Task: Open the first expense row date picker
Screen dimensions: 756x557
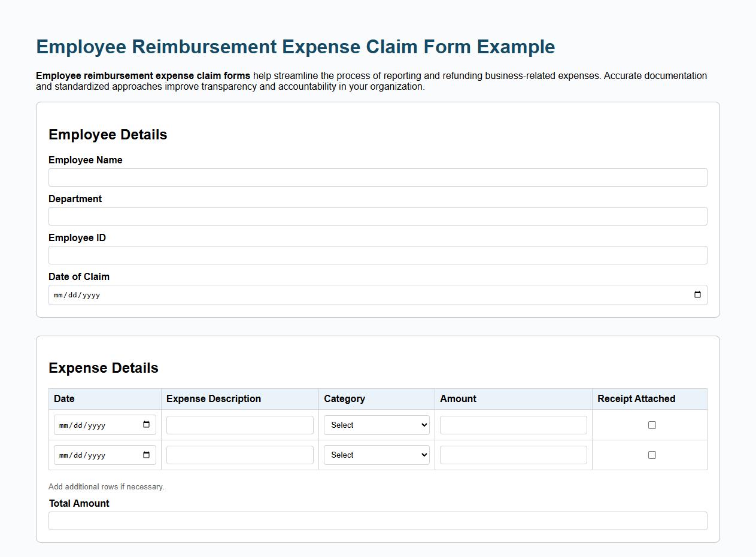Action: pos(146,425)
